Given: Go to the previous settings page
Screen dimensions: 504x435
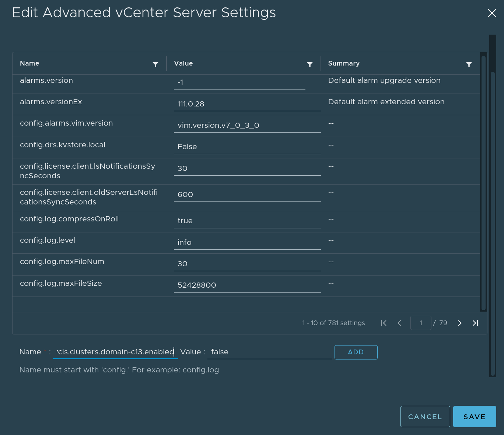Looking at the screenshot, I should [x=399, y=323].
